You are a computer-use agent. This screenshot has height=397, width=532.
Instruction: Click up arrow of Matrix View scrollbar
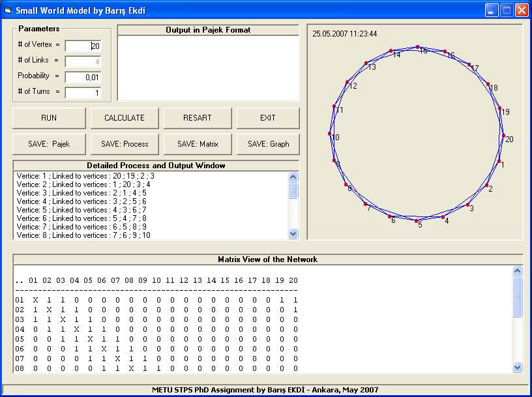coord(518,271)
